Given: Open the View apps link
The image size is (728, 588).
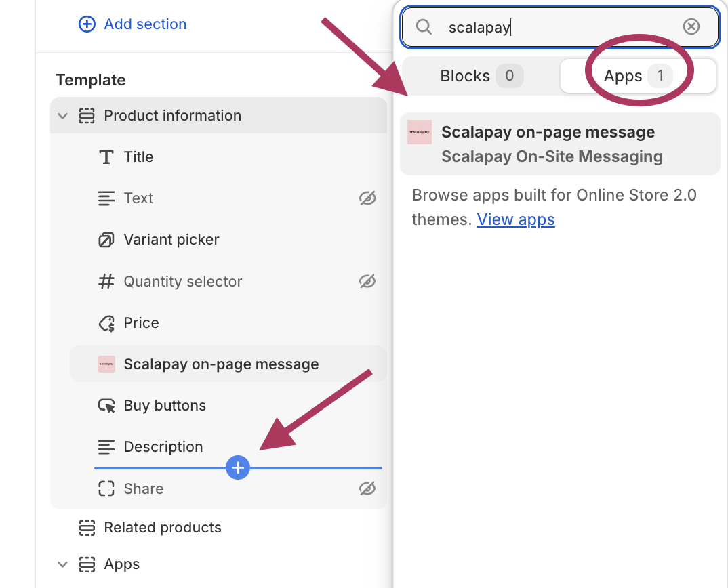Looking at the screenshot, I should (515, 219).
